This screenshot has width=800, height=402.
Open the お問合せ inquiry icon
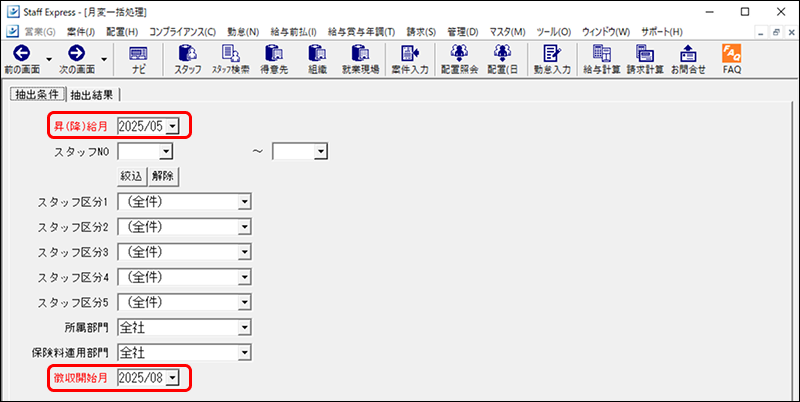point(688,53)
